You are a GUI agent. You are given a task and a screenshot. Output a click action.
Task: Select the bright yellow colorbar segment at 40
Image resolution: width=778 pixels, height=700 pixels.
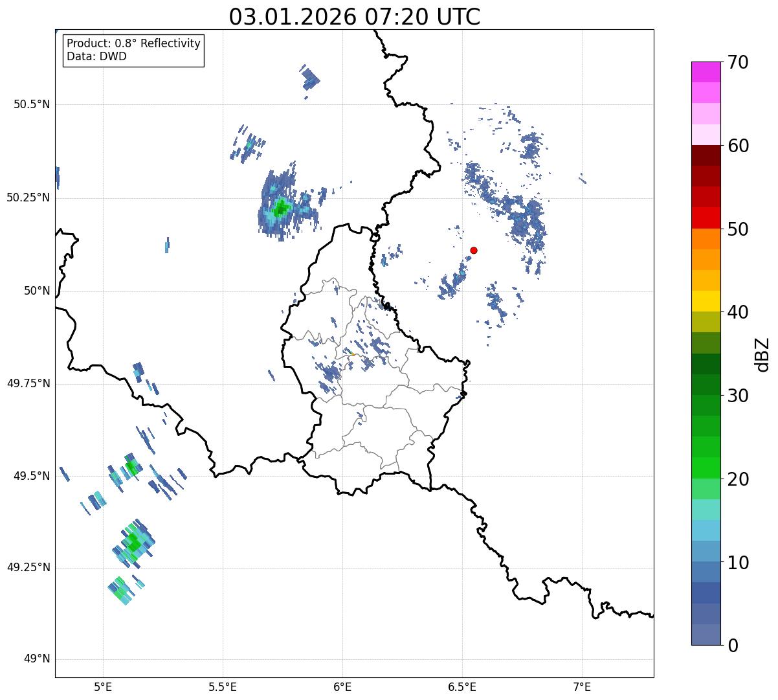(706, 301)
